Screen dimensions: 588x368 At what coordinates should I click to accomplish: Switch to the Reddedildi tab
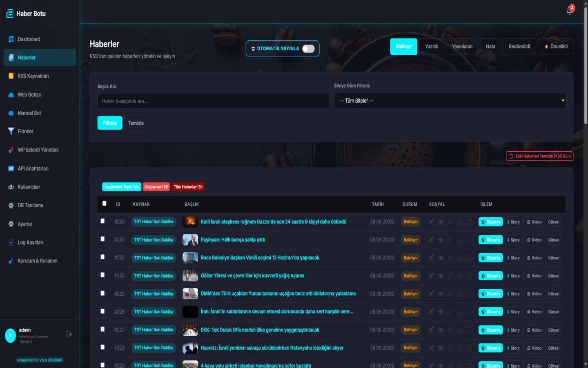519,47
